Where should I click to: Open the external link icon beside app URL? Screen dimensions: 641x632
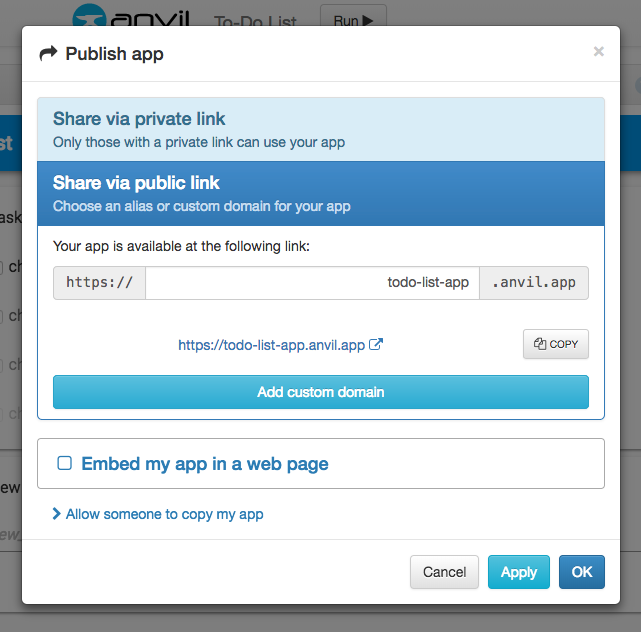[377, 344]
